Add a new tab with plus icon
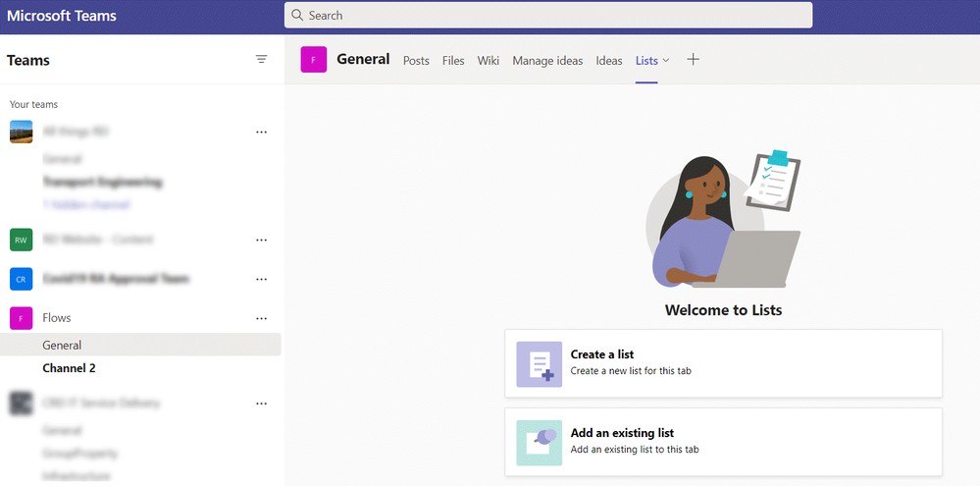Screen dimensions: 980x486 [694, 60]
